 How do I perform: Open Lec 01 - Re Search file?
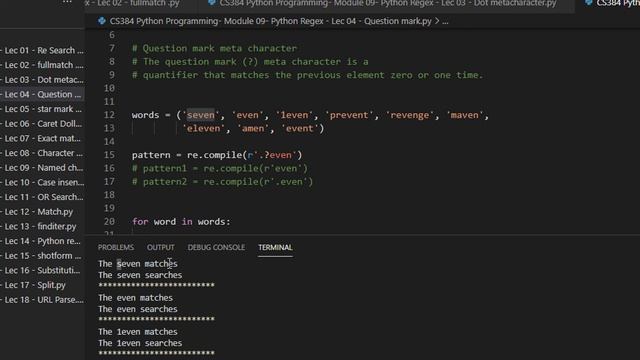pyautogui.click(x=42, y=50)
